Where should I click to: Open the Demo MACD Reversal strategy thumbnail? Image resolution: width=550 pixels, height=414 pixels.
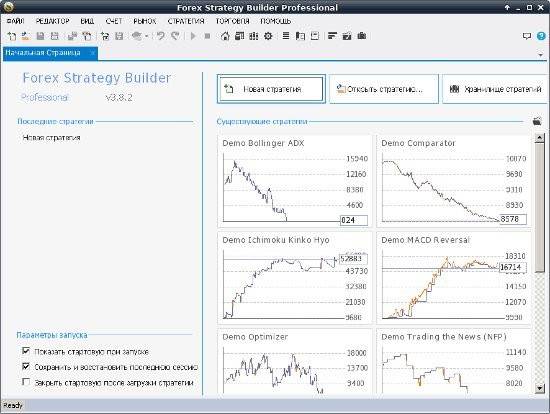[454, 278]
